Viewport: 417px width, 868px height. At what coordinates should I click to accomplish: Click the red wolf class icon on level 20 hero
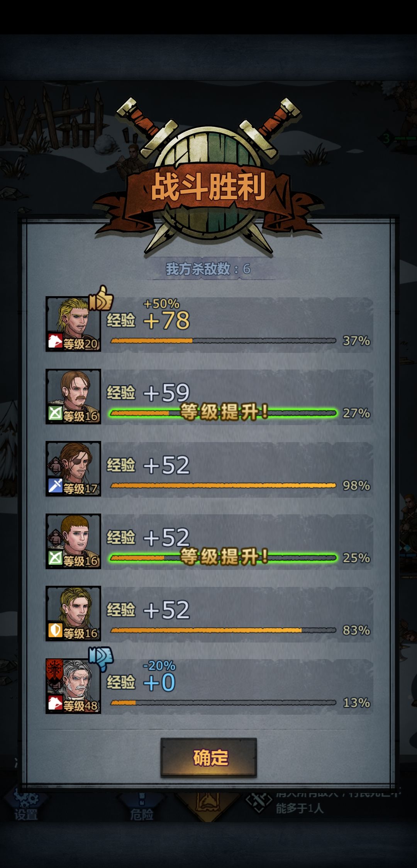coord(55,341)
